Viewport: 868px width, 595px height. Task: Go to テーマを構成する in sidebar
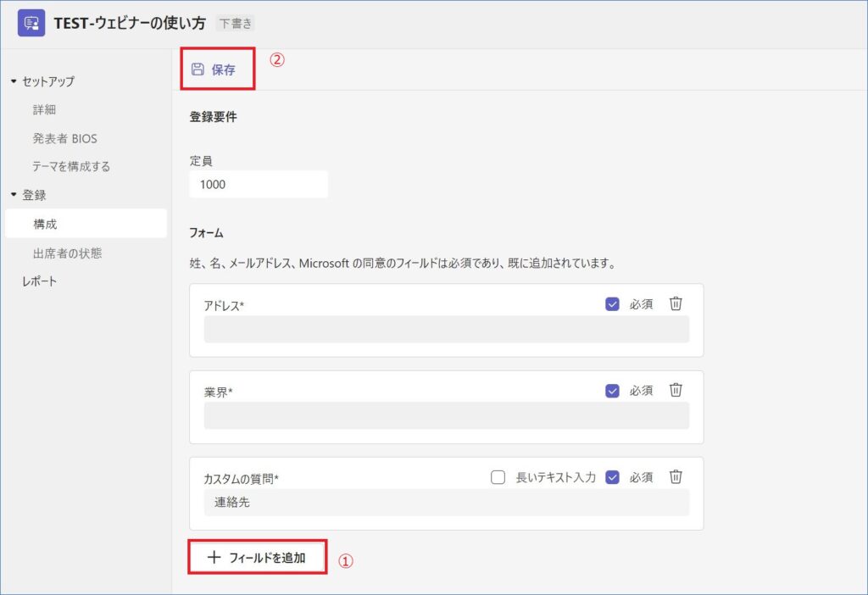(x=71, y=166)
